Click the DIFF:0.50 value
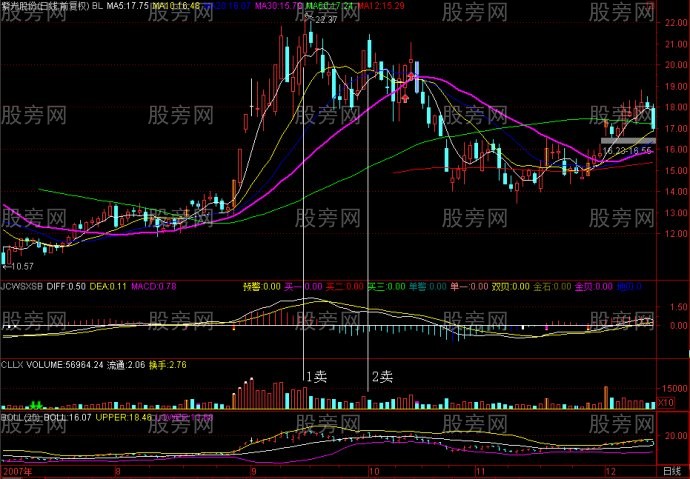Screen dimensions: 690x479 66,286
